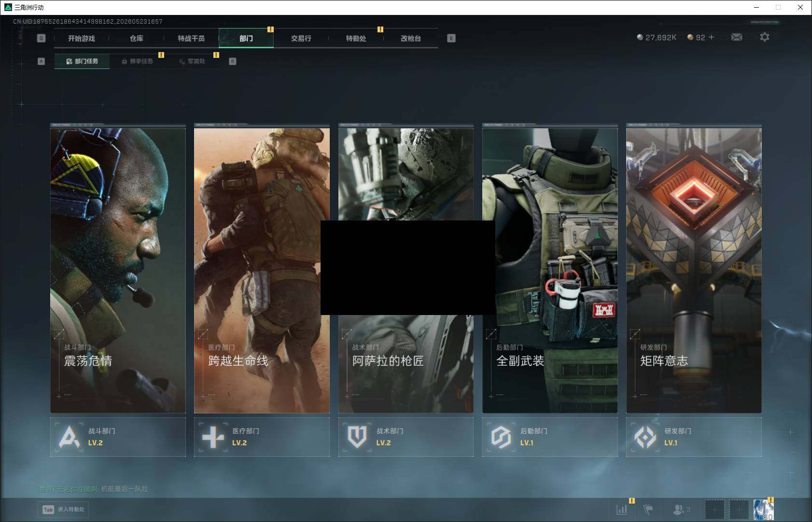Click the 后勤部门 hexagon emblem icon
This screenshot has height=522, width=812.
501,437
